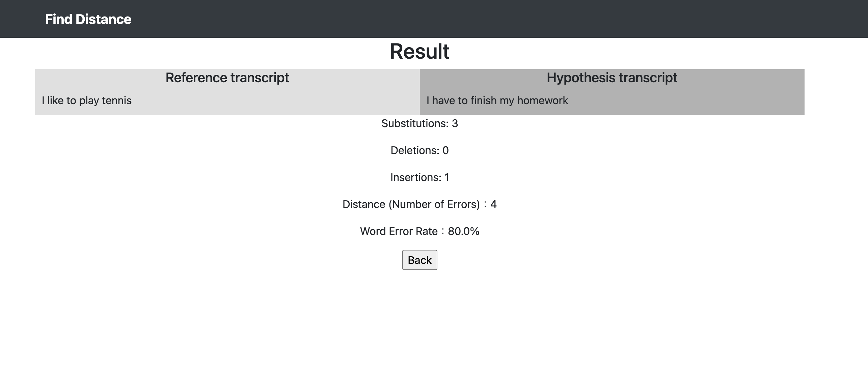Click the word 'tennis' in reference transcript
The width and height of the screenshot is (868, 385).
[117, 100]
